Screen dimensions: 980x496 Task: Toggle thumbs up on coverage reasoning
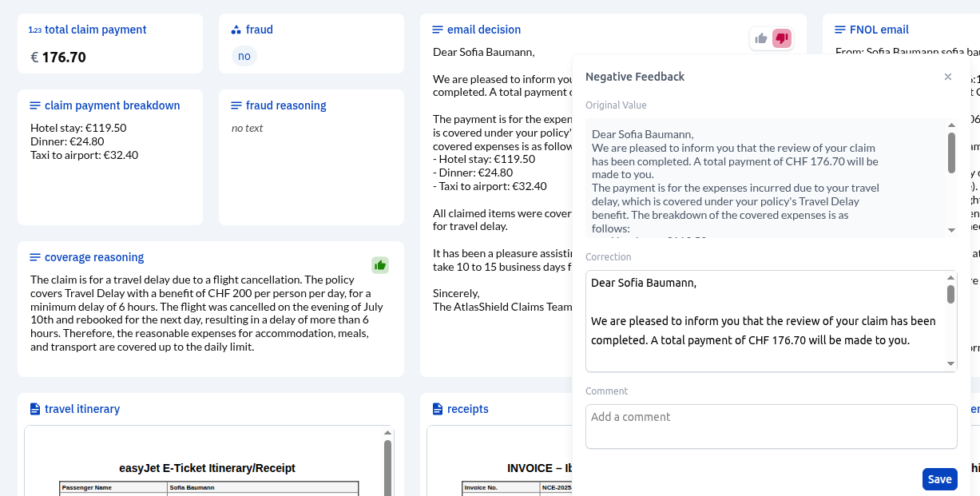(x=380, y=265)
